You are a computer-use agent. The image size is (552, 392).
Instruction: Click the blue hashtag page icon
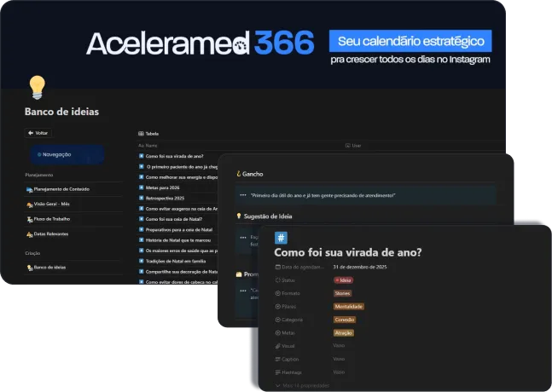[x=281, y=238]
